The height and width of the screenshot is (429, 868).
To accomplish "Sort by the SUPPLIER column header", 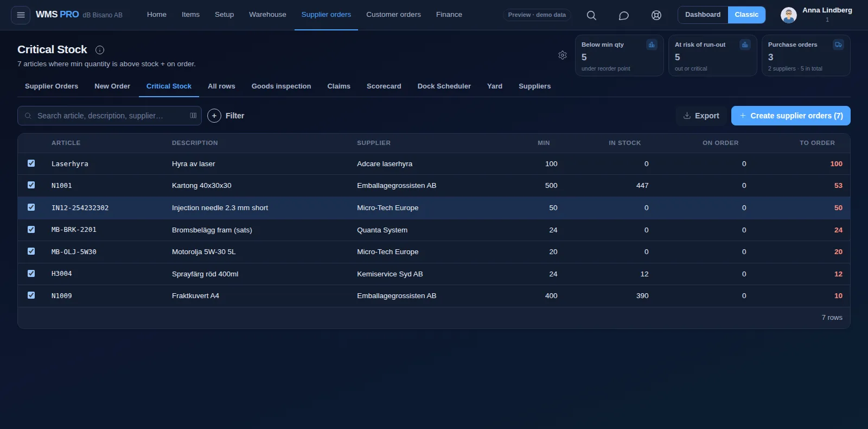I will pyautogui.click(x=374, y=143).
